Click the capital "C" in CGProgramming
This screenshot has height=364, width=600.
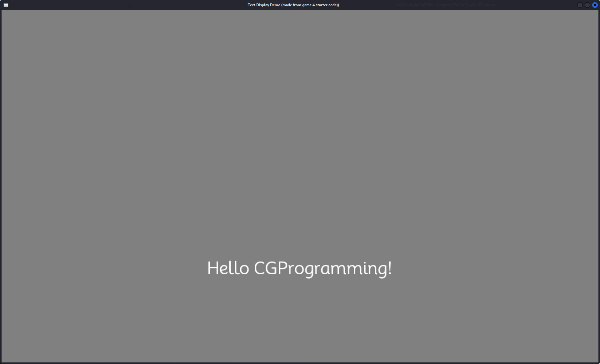coord(260,268)
